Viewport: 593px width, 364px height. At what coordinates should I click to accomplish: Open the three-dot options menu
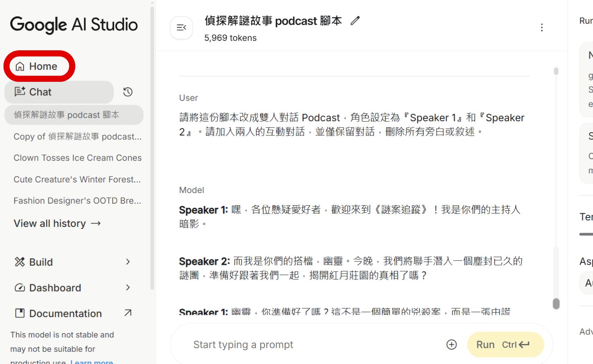[541, 27]
